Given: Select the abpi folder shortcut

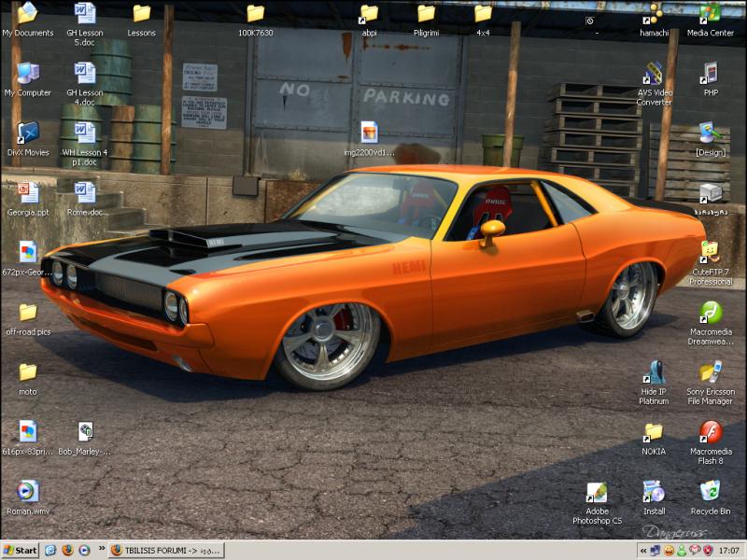Looking at the screenshot, I should 369,20.
